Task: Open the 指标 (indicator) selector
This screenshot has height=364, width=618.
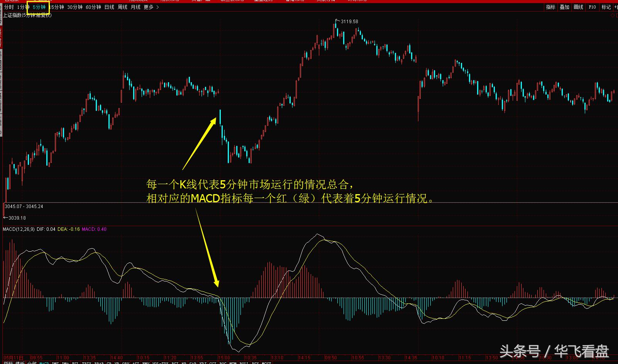Action: (551, 7)
